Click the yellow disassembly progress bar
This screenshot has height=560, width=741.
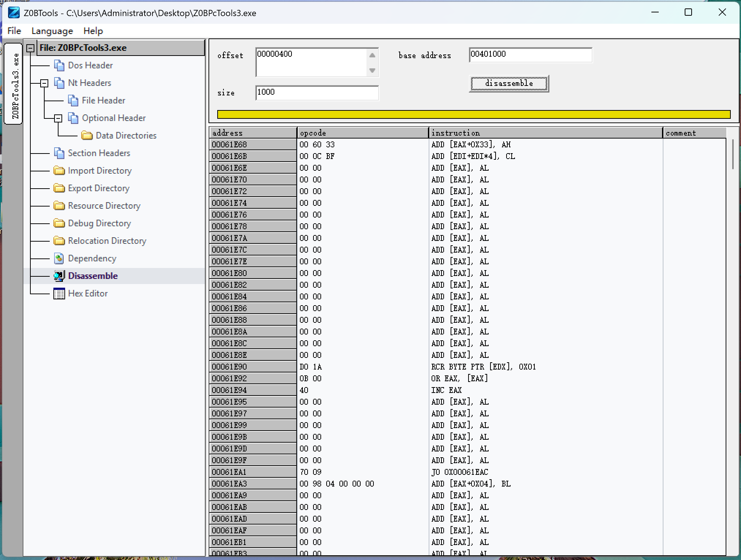474,114
